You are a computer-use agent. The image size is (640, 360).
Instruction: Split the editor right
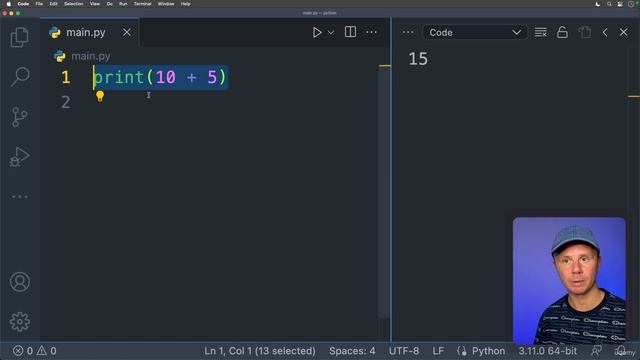pyautogui.click(x=350, y=32)
